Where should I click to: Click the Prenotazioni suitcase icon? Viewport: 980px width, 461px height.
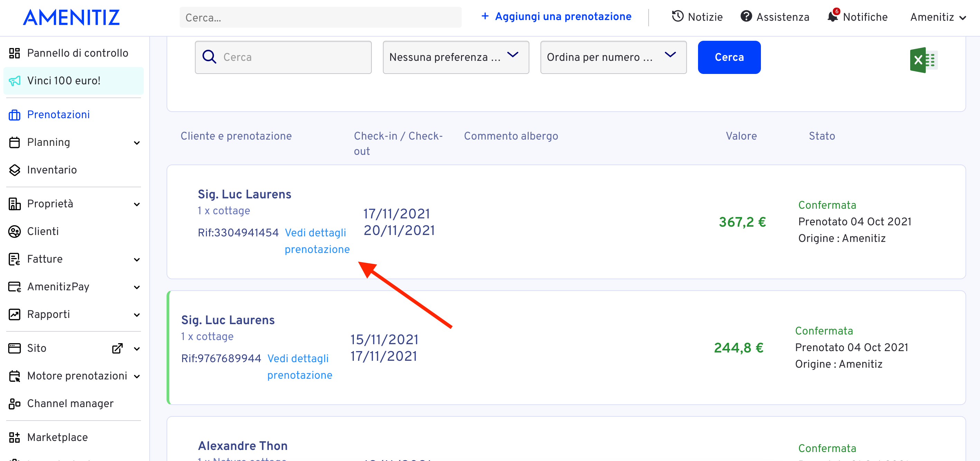15,115
